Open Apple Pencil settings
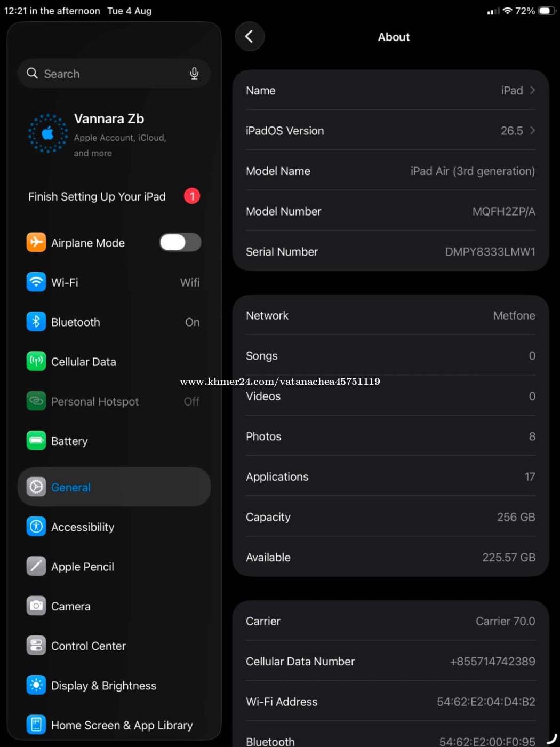The height and width of the screenshot is (747, 560). point(114,566)
